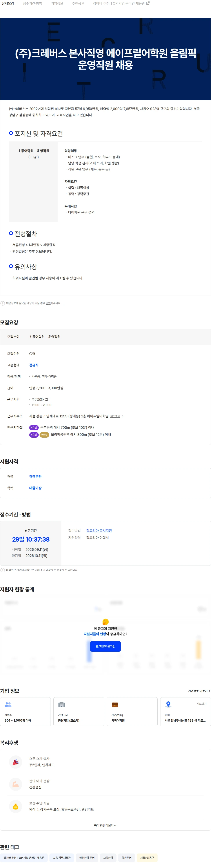Click 퇴직금, 장기근속 포상 benefits text
This screenshot has width=211, height=868.
click(x=61, y=809)
